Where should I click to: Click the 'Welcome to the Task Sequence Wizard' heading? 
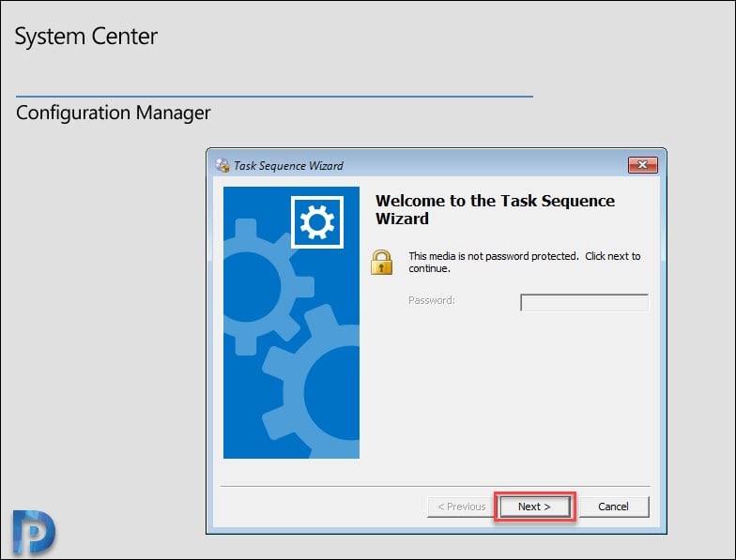tap(496, 210)
